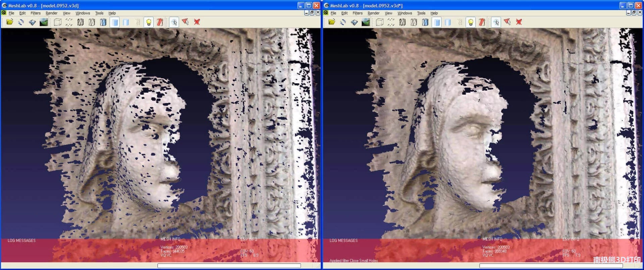This screenshot has width=644, height=270.
Task: Activate the select faces arrow tool in left window
Action: [185, 22]
